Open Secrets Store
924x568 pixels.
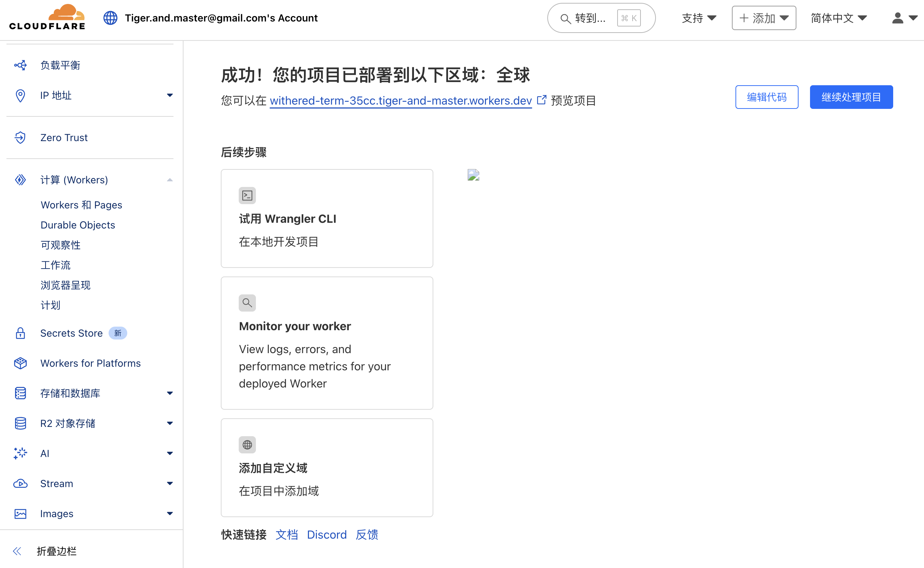[71, 333]
